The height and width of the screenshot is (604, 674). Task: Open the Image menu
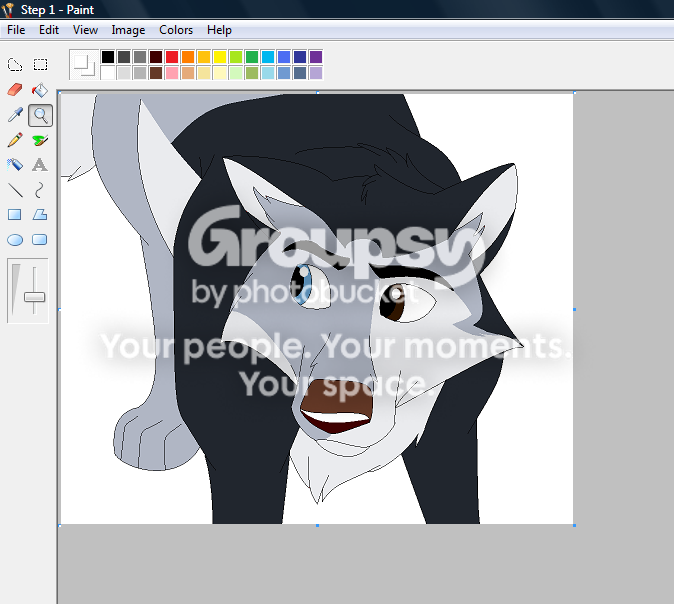pos(128,30)
